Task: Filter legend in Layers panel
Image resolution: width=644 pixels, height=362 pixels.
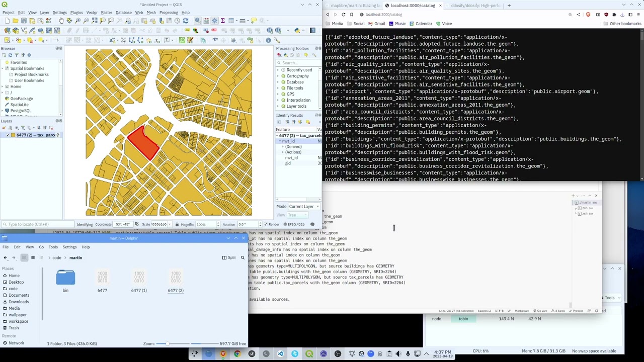Action: click(x=23, y=128)
